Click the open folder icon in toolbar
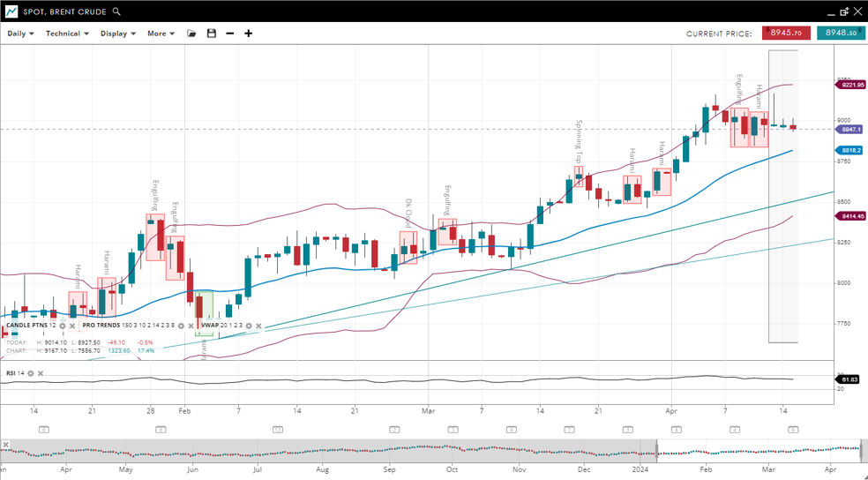 pos(191,34)
